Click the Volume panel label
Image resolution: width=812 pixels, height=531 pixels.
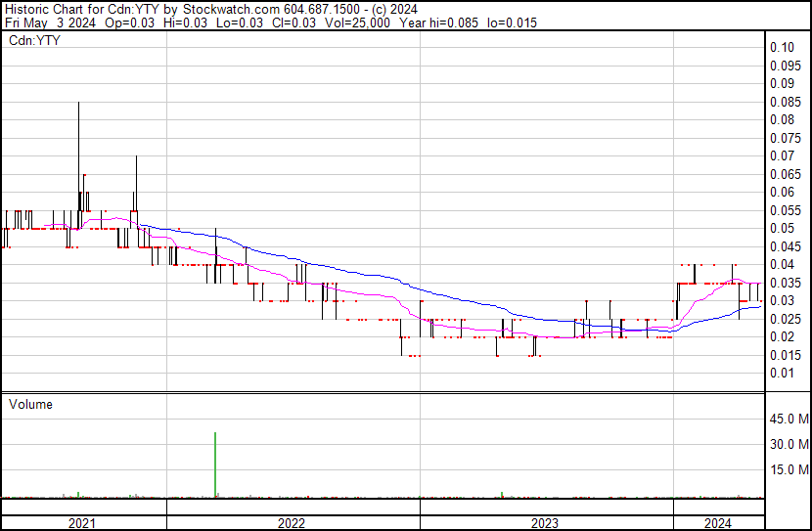tap(30, 404)
